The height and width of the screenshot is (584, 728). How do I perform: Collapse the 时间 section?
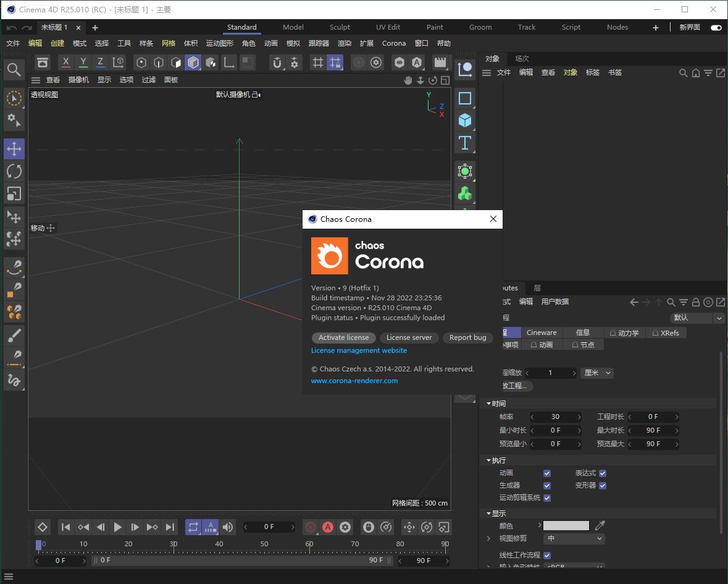(x=490, y=403)
